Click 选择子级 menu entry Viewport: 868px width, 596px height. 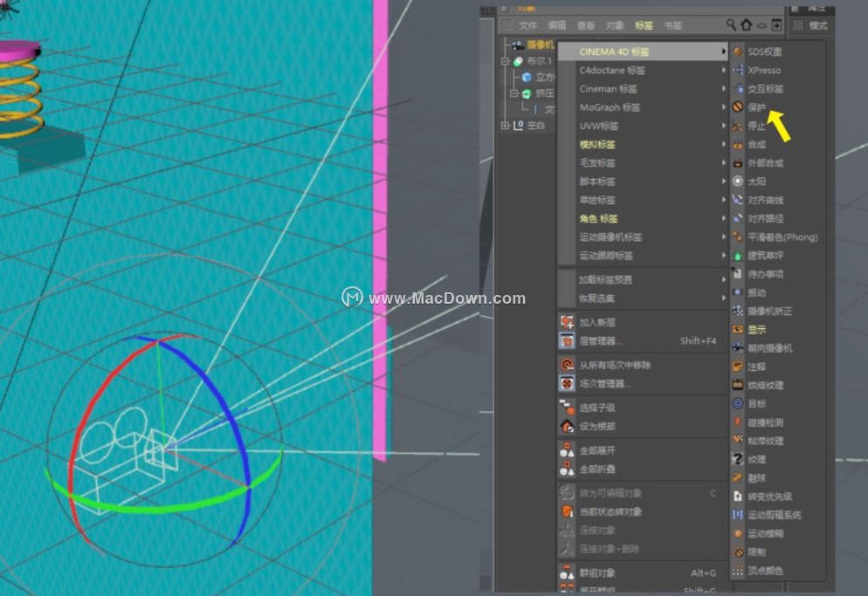point(643,408)
